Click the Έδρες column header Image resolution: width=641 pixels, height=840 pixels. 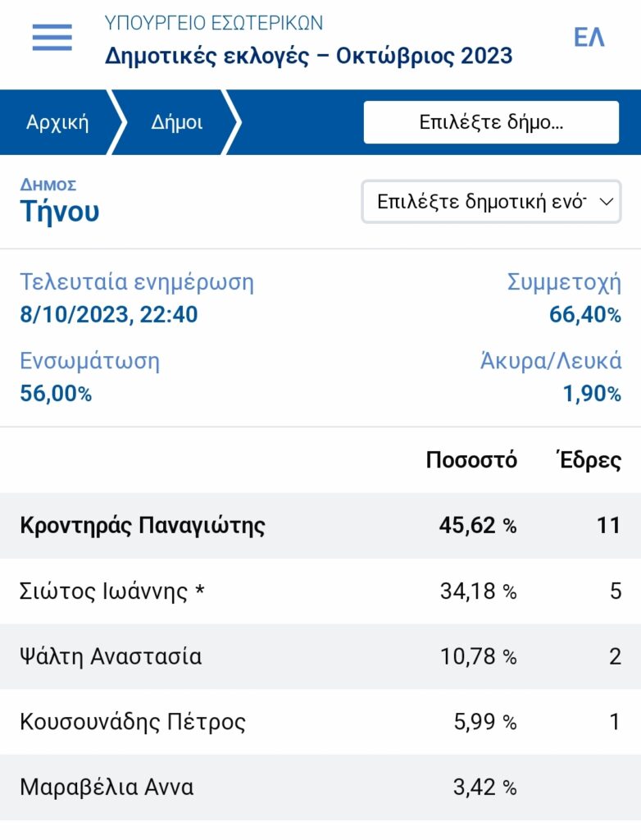[x=588, y=460]
